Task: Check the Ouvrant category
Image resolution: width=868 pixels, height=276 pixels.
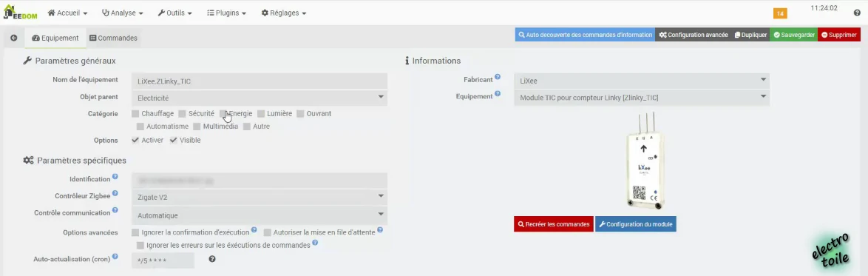Action: pyautogui.click(x=300, y=114)
